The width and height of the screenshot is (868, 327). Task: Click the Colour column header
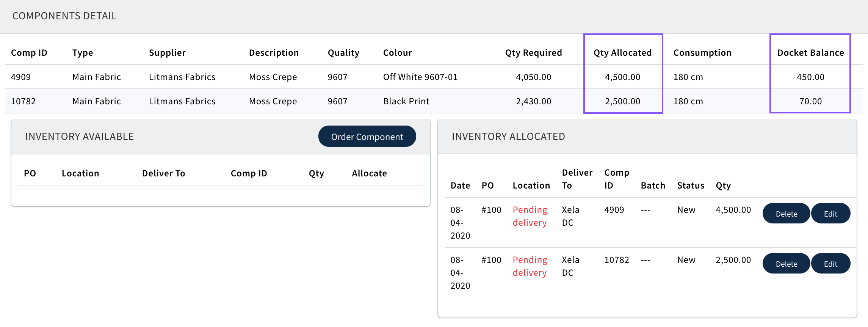point(397,53)
